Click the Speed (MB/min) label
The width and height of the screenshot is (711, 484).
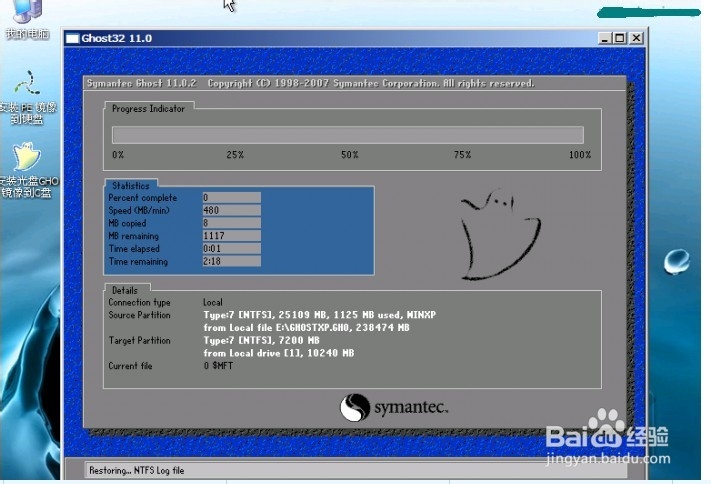(139, 210)
